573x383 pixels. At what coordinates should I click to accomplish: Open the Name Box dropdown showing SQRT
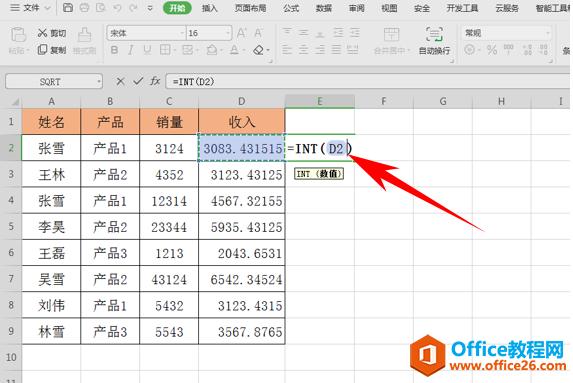point(99,81)
